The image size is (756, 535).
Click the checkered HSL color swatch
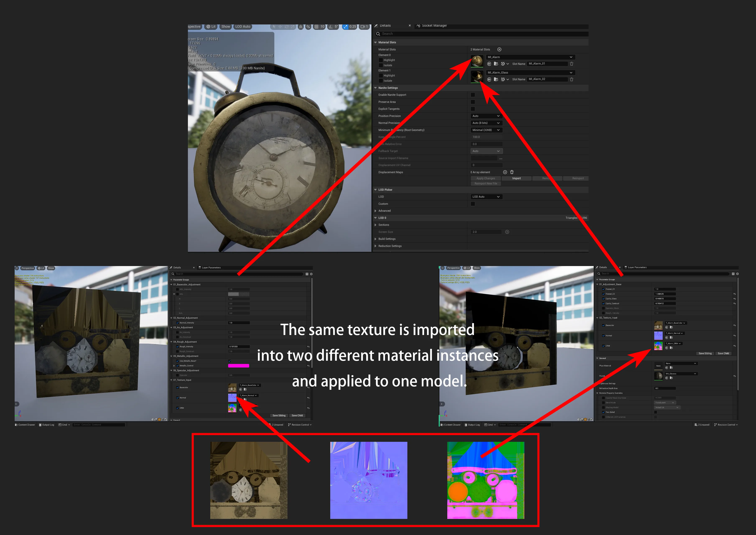click(238, 294)
